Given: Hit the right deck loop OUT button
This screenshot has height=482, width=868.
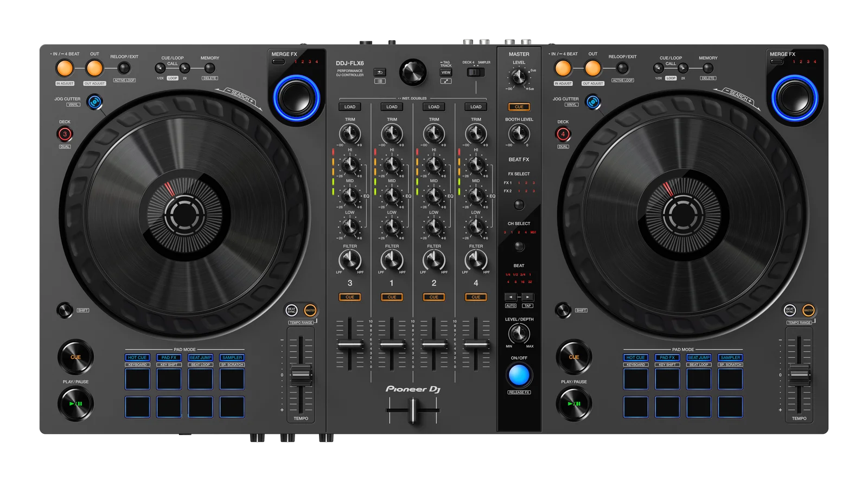Looking at the screenshot, I should point(593,68).
